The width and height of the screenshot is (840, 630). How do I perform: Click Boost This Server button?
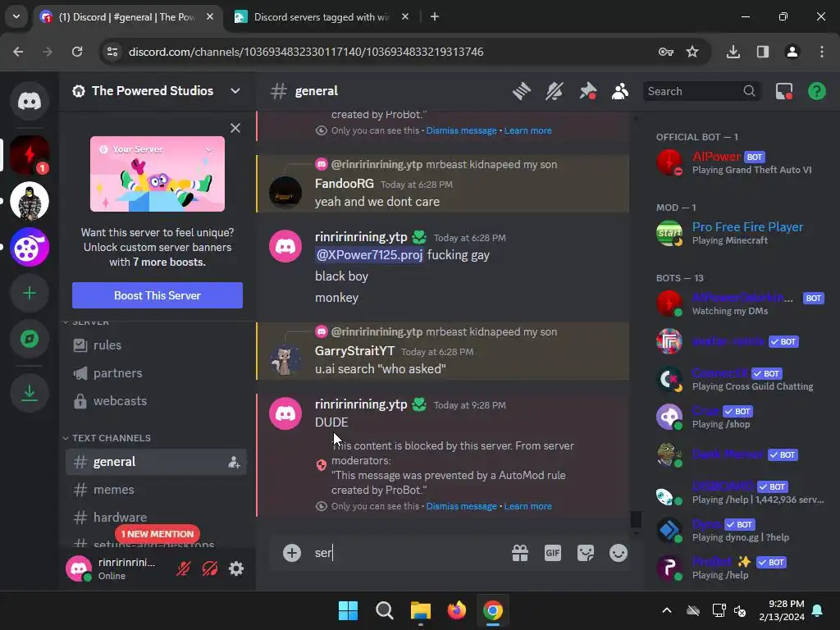point(157,295)
